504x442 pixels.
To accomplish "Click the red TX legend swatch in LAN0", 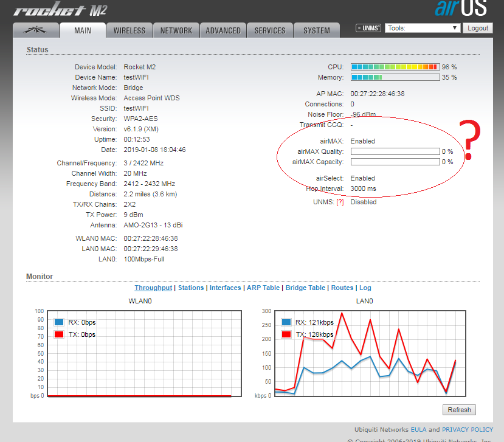I will tap(285, 334).
